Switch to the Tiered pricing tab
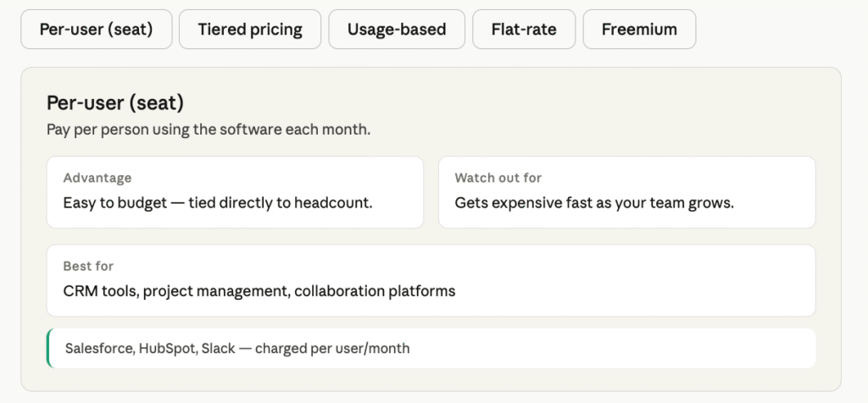Image resolution: width=868 pixels, height=403 pixels. click(250, 30)
